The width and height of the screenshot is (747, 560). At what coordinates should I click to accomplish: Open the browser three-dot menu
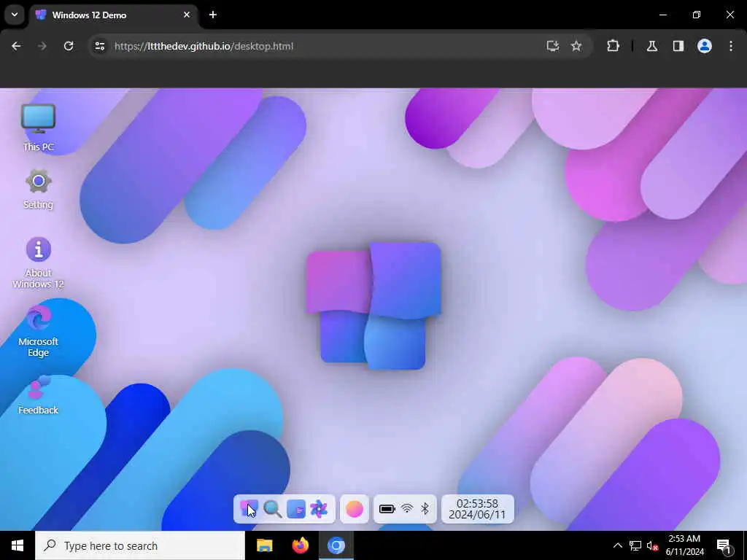pyautogui.click(x=731, y=46)
